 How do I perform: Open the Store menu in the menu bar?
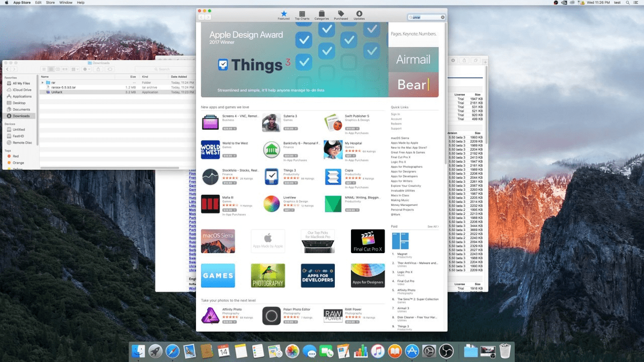pyautogui.click(x=51, y=2)
